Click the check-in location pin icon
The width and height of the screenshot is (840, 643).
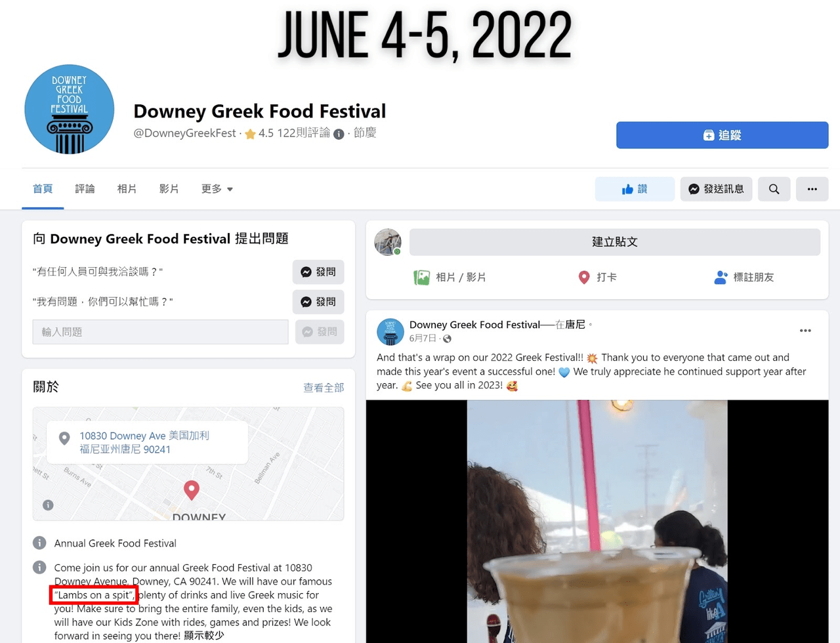click(x=584, y=278)
